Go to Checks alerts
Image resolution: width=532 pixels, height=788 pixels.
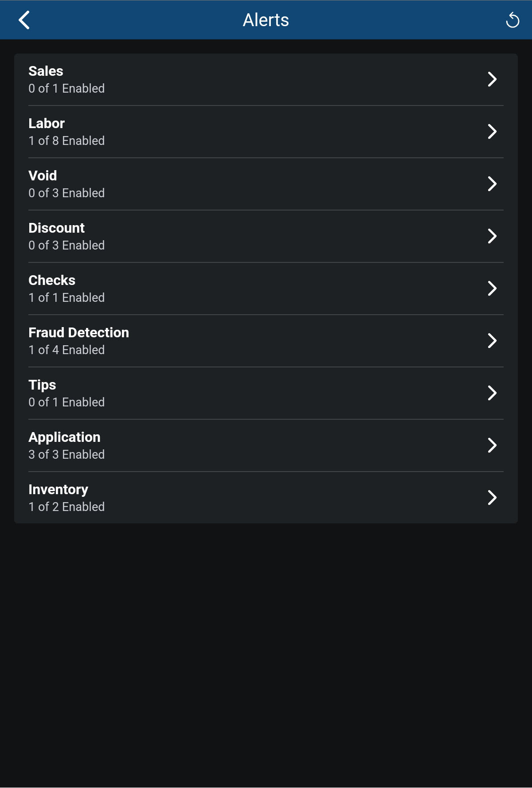[66, 289]
